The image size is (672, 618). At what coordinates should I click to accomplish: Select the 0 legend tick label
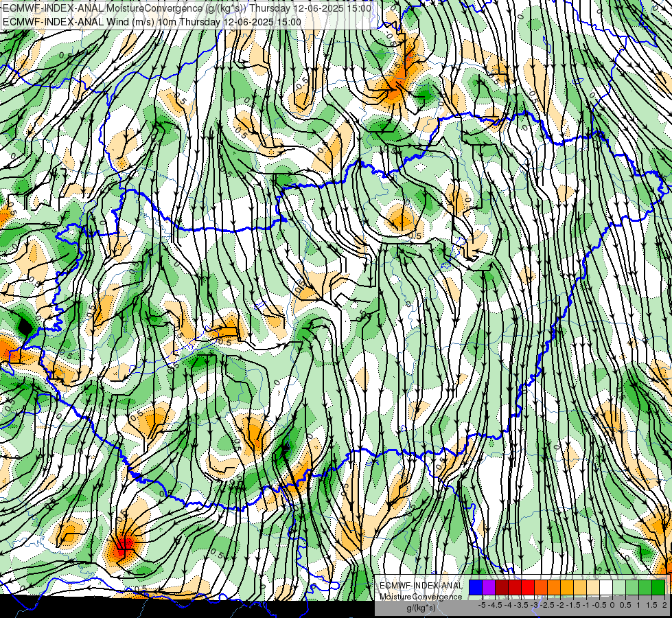[x=612, y=605]
